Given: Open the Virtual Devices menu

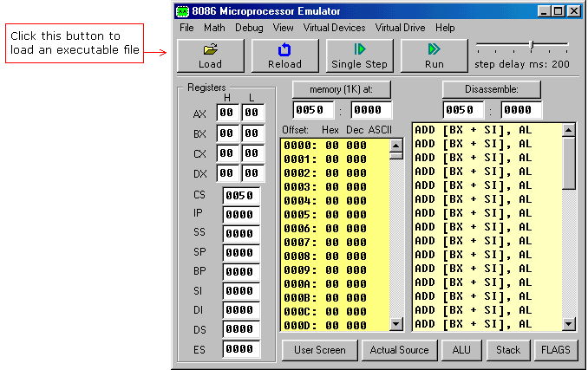Looking at the screenshot, I should pyautogui.click(x=334, y=28).
